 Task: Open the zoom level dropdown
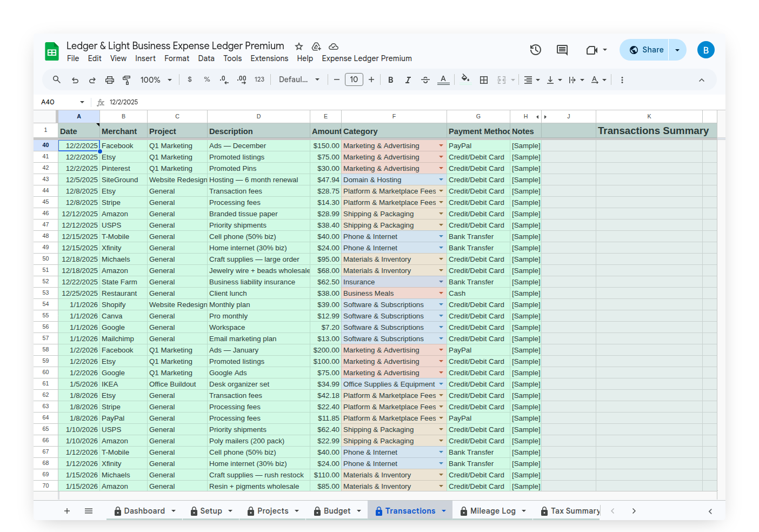pyautogui.click(x=156, y=79)
